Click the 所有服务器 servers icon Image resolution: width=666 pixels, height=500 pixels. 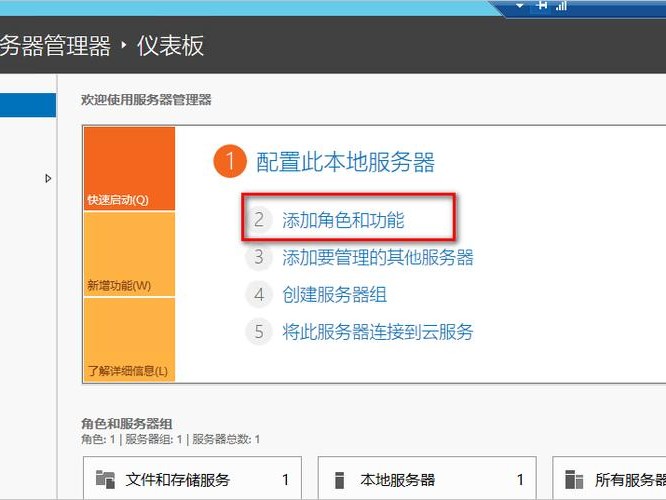pyautogui.click(x=574, y=480)
